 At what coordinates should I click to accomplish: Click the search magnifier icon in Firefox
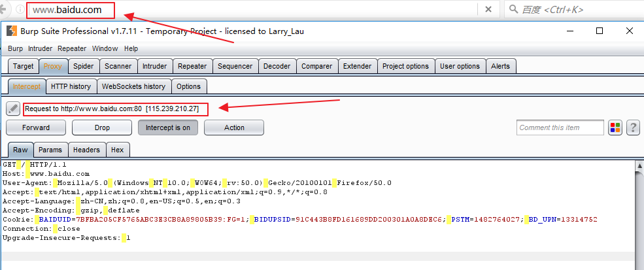point(513,9)
